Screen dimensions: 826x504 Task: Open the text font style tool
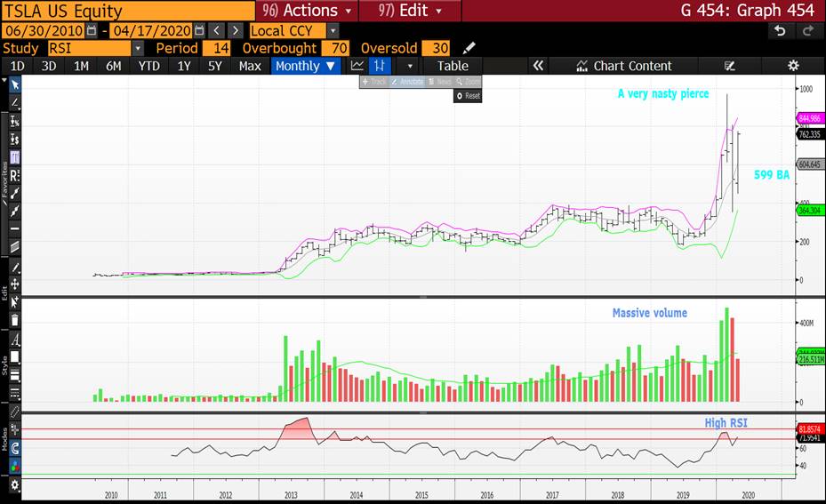click(x=15, y=340)
